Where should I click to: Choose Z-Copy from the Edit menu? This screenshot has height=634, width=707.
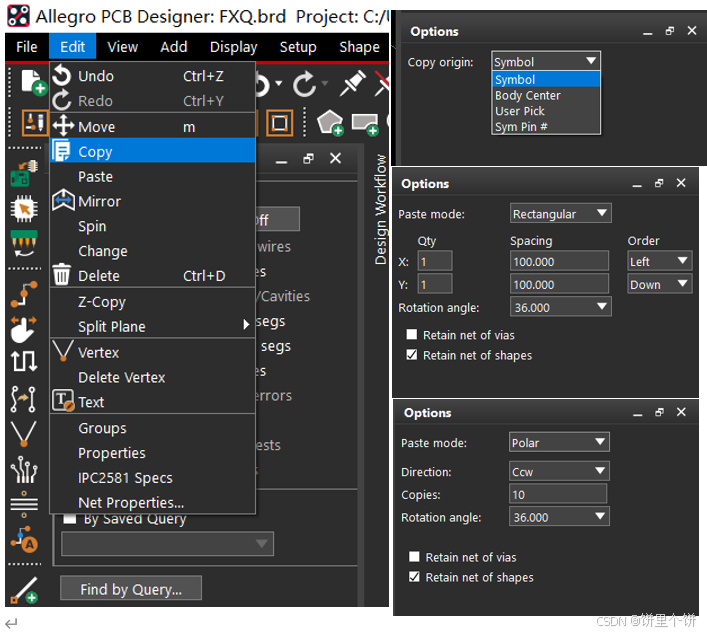pos(152,301)
